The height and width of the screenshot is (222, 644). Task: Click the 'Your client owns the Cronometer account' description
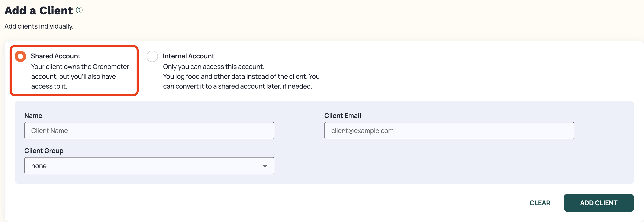pyautogui.click(x=80, y=77)
